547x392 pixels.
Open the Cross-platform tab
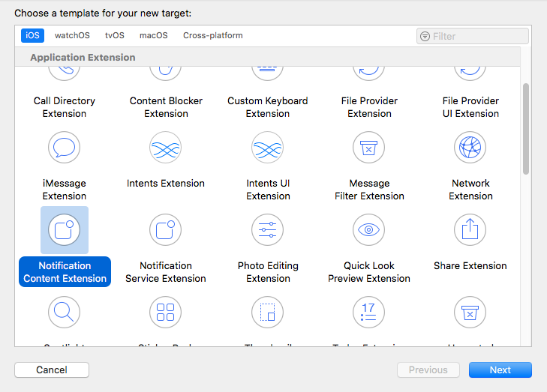click(213, 35)
